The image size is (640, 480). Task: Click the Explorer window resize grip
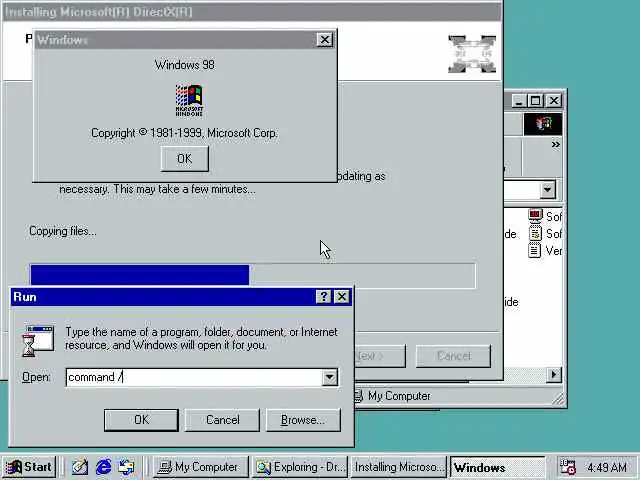[558, 398]
